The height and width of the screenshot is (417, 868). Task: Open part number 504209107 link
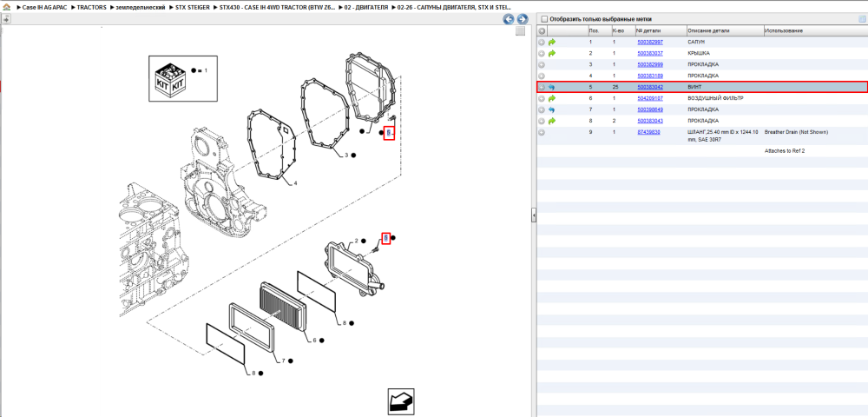650,98
